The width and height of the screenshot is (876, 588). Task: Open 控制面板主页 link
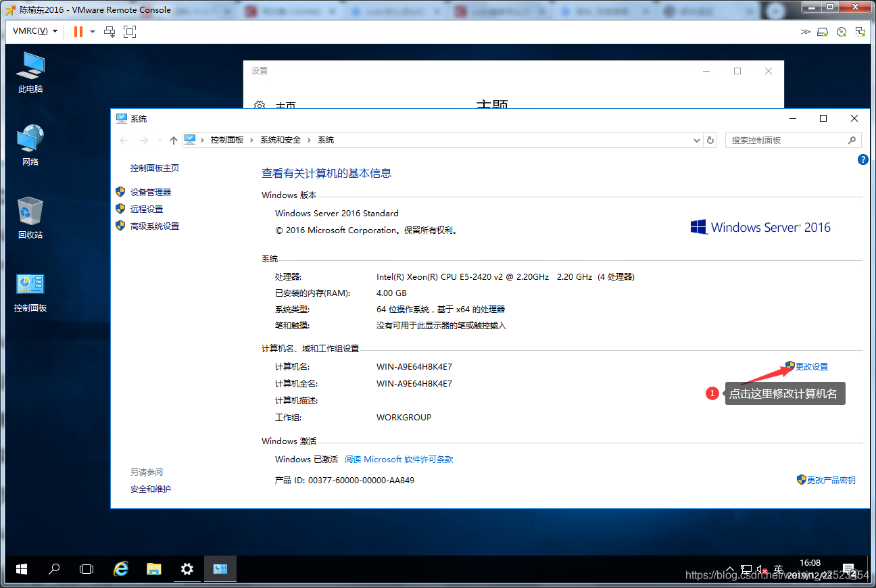click(x=155, y=168)
